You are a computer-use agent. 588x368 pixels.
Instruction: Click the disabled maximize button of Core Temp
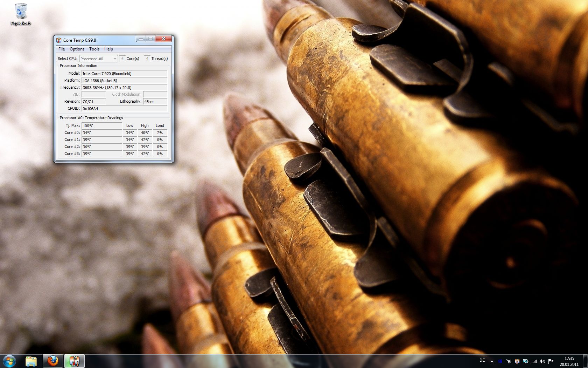pyautogui.click(x=150, y=39)
